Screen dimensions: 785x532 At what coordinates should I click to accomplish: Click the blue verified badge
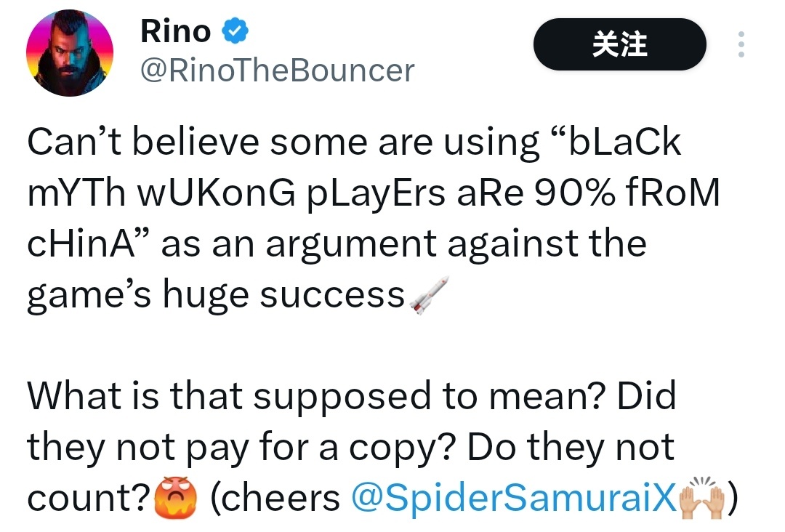click(235, 31)
